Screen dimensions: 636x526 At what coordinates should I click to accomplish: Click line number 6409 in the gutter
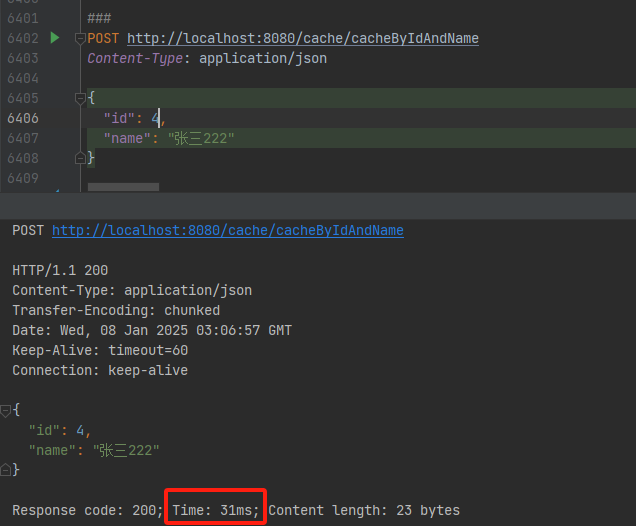pos(23,178)
